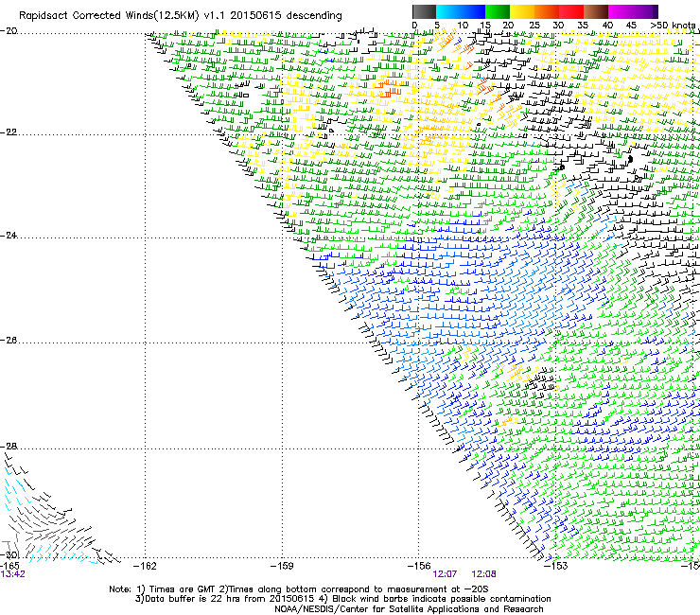This screenshot has width=700, height=615.
Task: Click the purple time stamp '13:42'
Action: pos(12,574)
